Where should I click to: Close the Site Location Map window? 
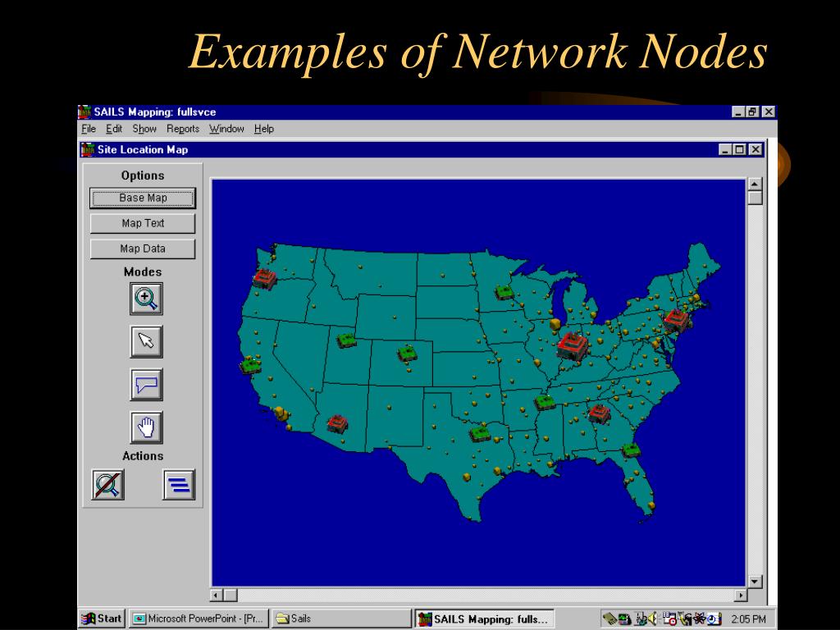click(x=756, y=149)
